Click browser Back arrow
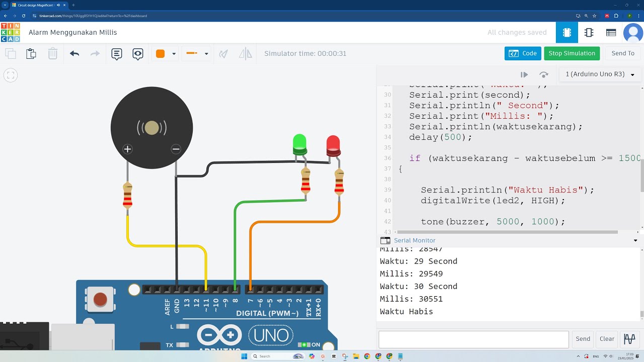 click(6, 16)
